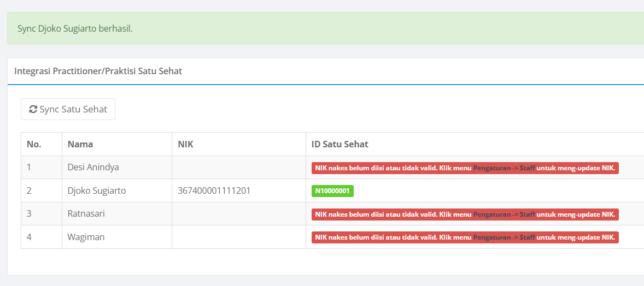Select the green N10000001 ID badge
Screen dimensions: 644x286
coord(333,191)
